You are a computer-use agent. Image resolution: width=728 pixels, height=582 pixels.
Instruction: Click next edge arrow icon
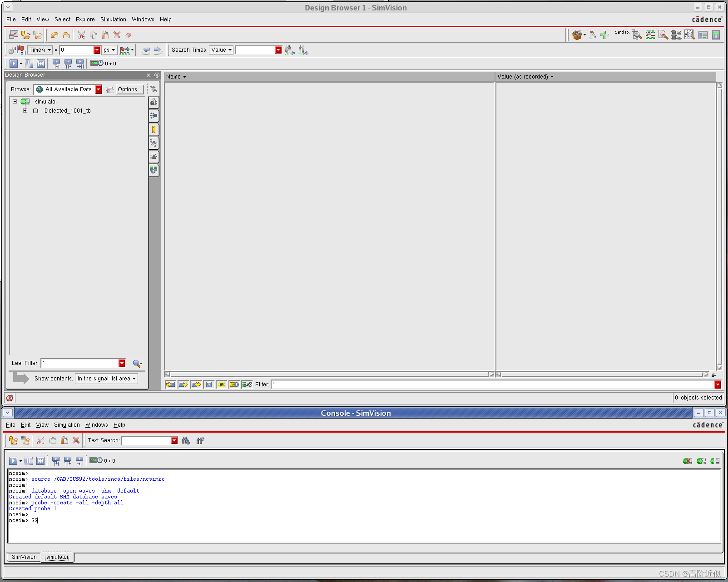[158, 50]
